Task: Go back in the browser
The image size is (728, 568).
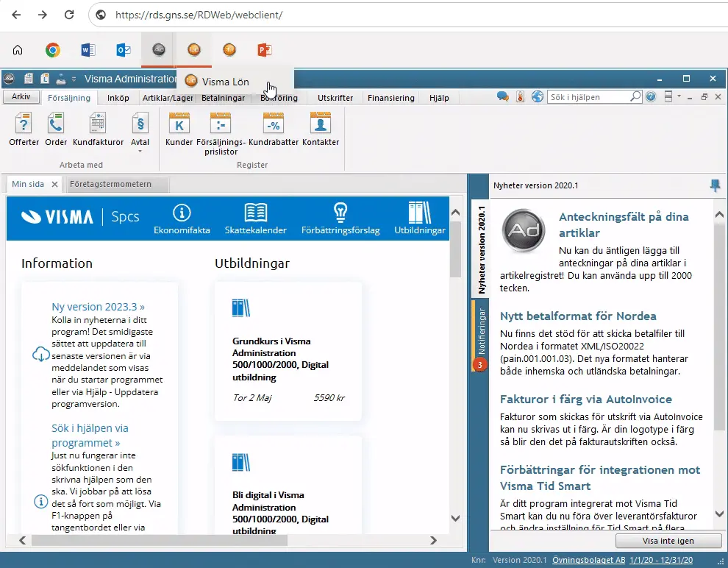Action: coord(16,15)
